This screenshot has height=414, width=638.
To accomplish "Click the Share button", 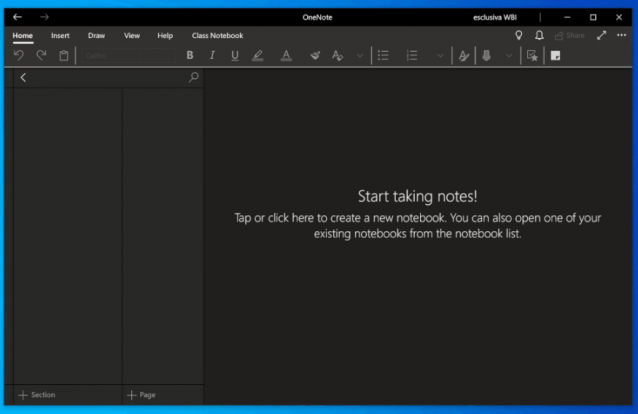I will point(570,35).
